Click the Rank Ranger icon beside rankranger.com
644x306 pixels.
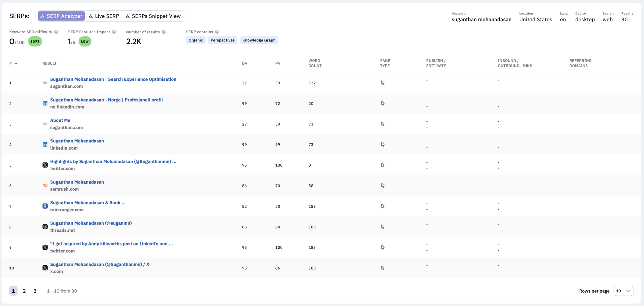(x=45, y=206)
